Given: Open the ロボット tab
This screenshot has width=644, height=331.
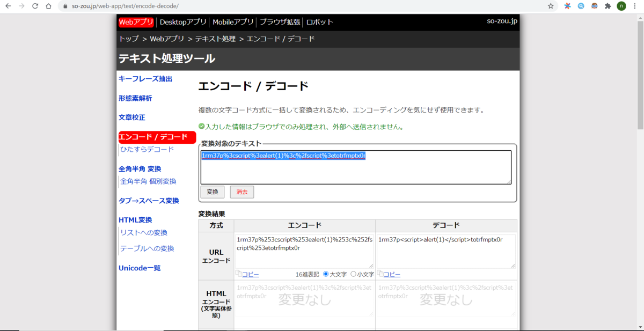Looking at the screenshot, I should [319, 22].
